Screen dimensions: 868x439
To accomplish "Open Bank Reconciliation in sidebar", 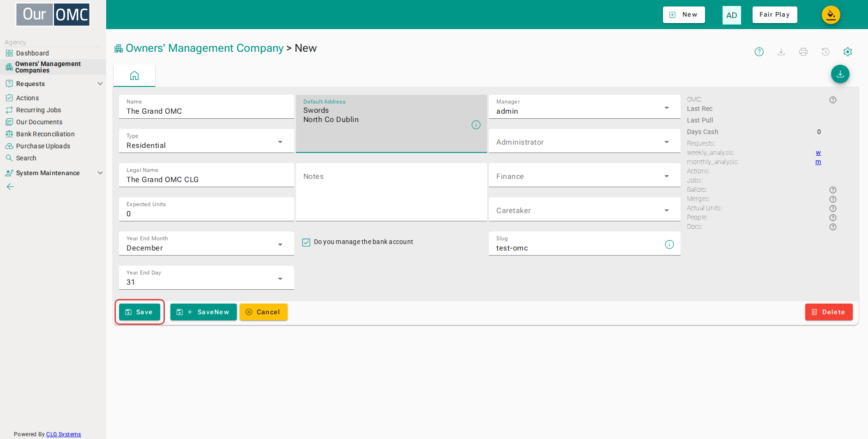I will click(x=45, y=134).
